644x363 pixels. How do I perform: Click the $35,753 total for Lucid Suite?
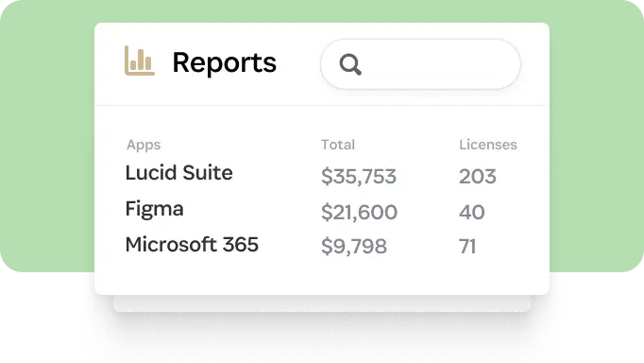359,177
